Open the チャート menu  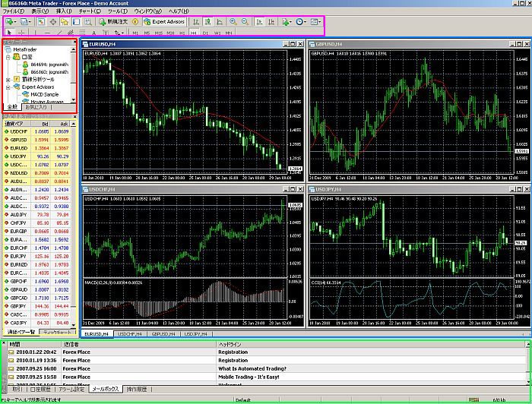(90, 11)
